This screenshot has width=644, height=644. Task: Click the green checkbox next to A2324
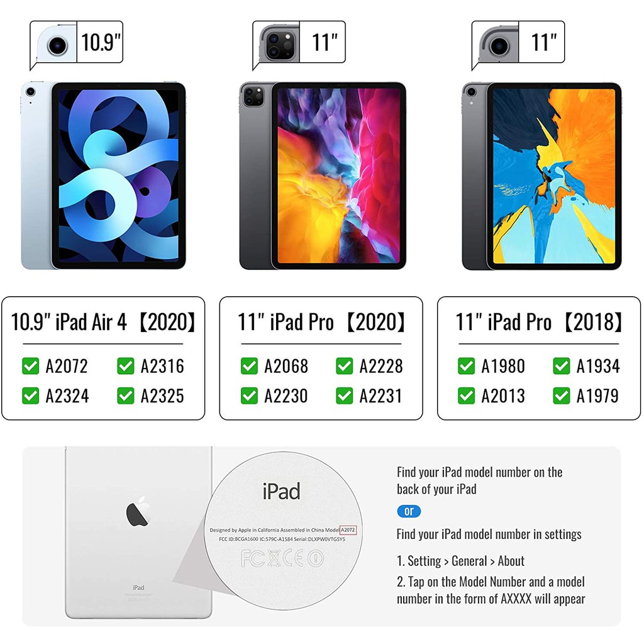30,396
